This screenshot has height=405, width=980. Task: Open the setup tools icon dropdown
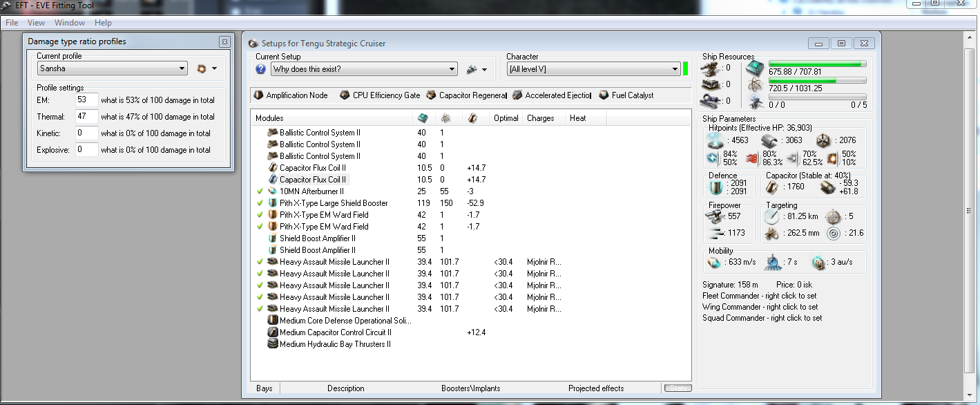pos(477,69)
